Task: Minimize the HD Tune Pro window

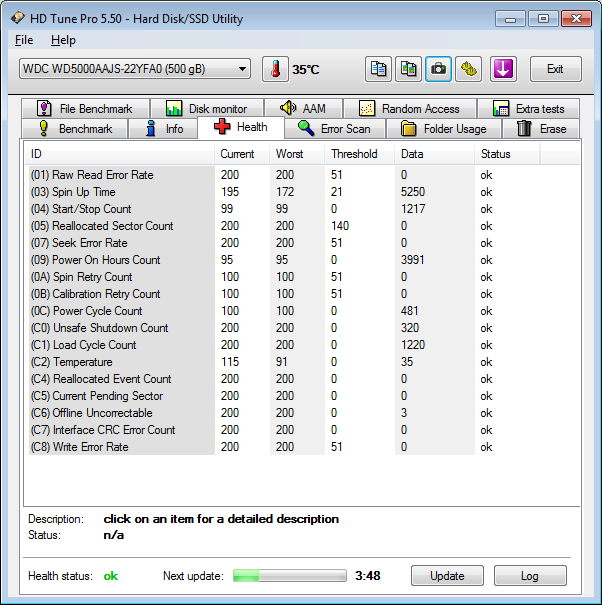Action: 510,19
